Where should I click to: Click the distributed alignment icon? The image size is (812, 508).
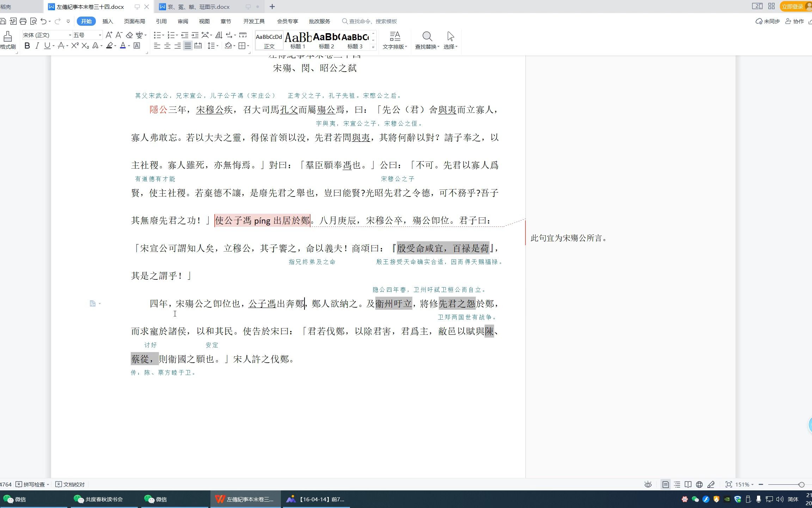198,46
